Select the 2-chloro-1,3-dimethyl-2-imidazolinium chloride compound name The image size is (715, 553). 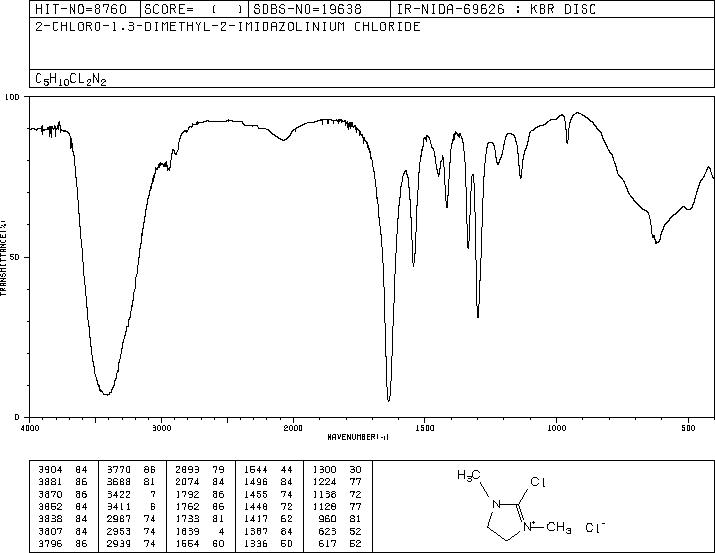[228, 26]
